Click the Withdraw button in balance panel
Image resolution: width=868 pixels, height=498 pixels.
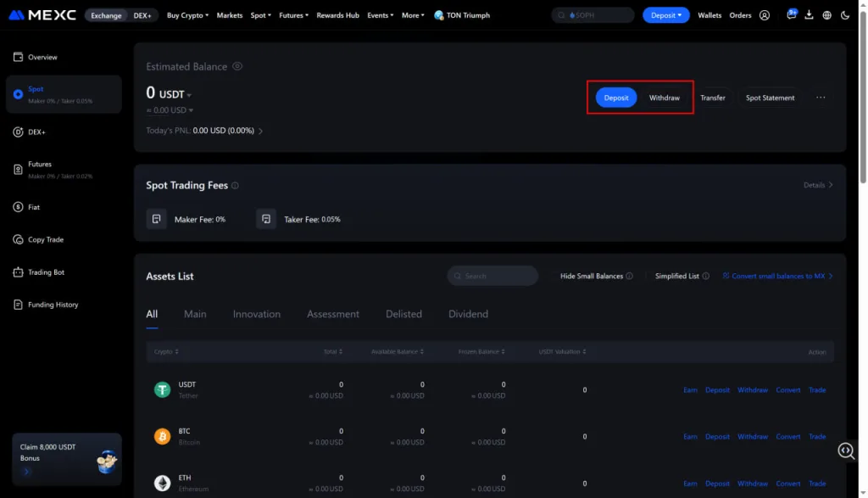[x=665, y=98]
